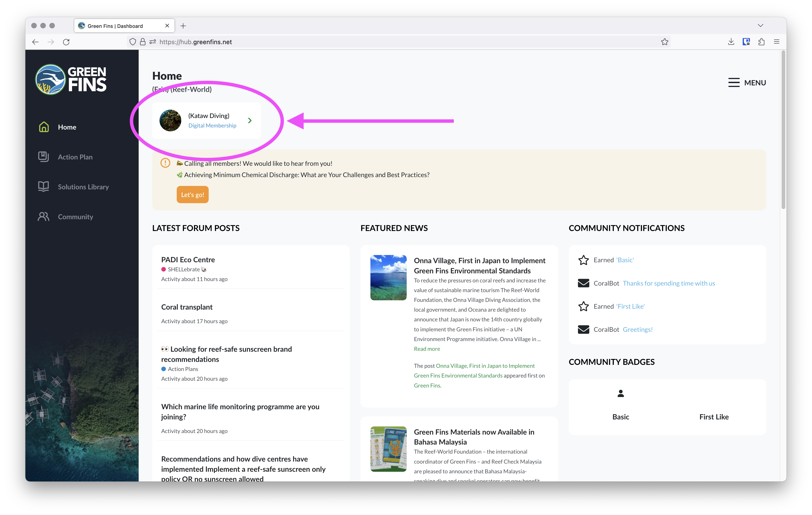Open the marine life monitoring programme post

(240, 412)
